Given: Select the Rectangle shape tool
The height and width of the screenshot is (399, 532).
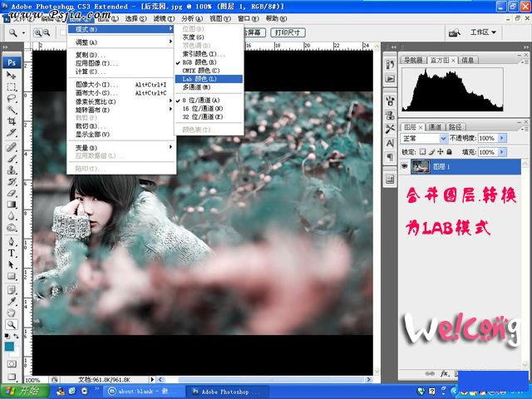Looking at the screenshot, I should tap(11, 276).
